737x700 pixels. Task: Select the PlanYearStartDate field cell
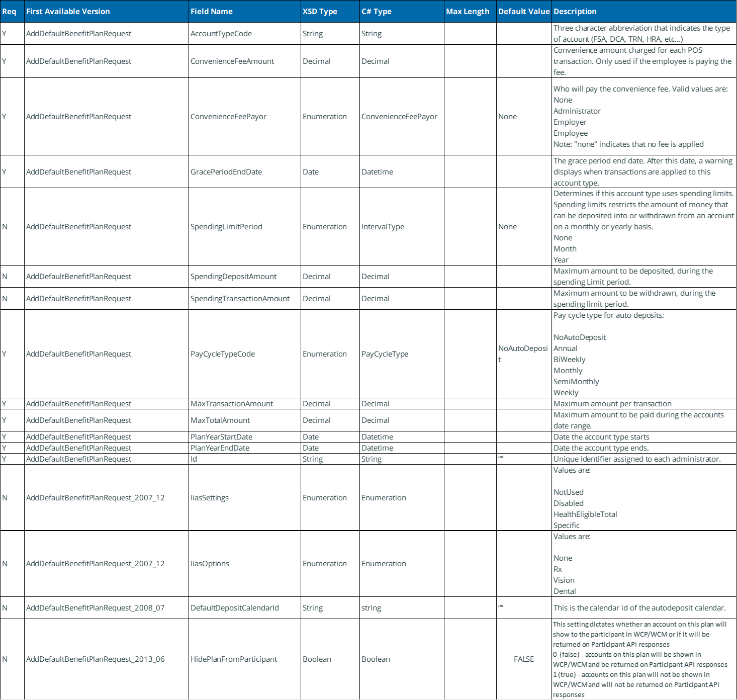click(244, 437)
